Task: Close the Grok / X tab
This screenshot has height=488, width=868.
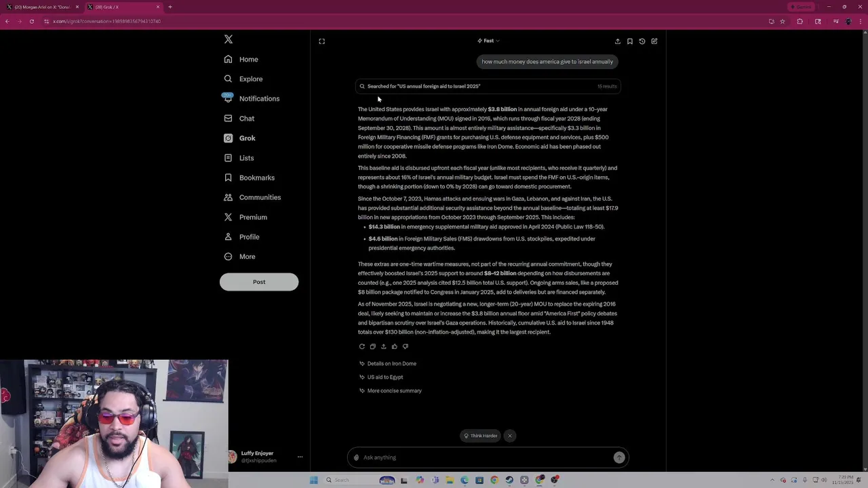Action: pos(158,7)
